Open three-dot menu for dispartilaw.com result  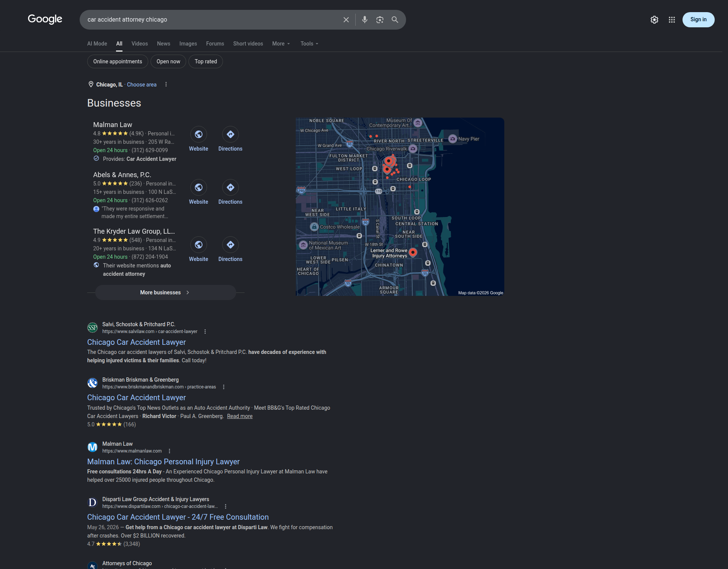click(226, 506)
